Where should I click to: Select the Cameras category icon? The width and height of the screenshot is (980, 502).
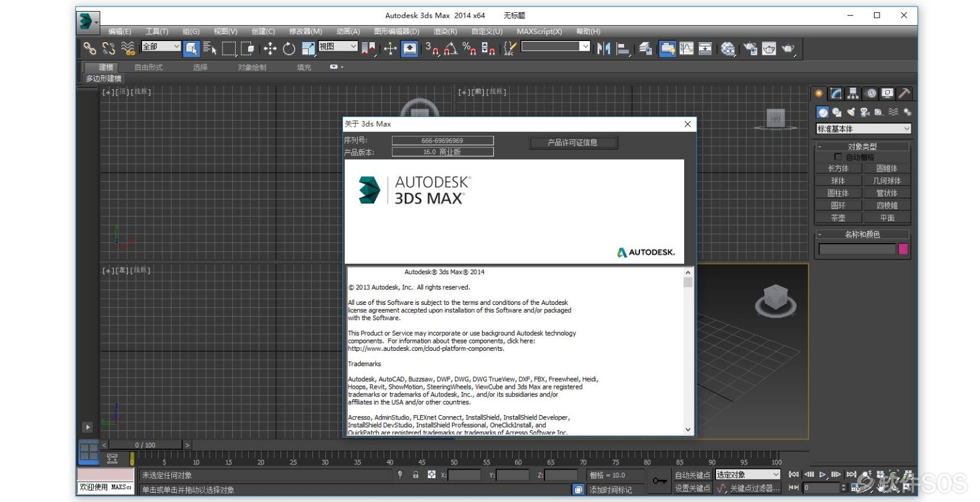tap(865, 112)
